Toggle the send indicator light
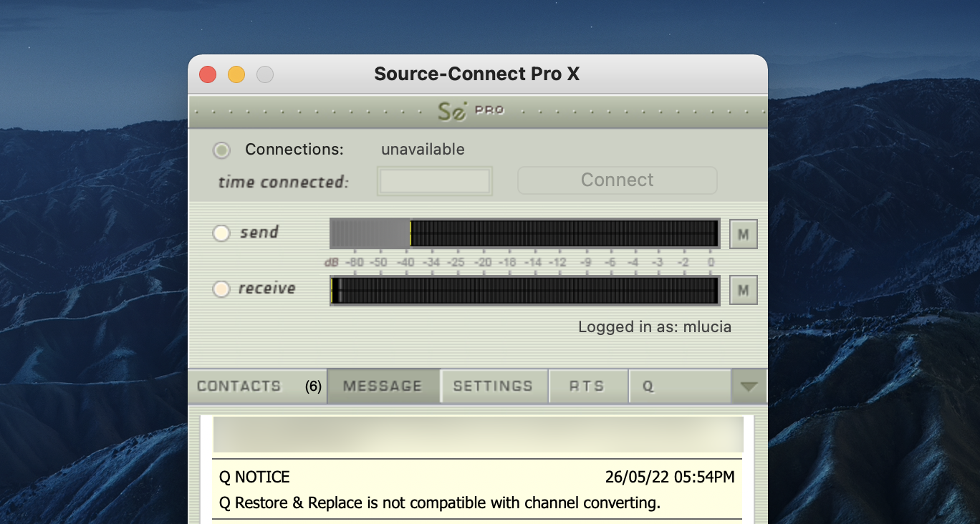Screen dimensions: 980x524 point(221,233)
